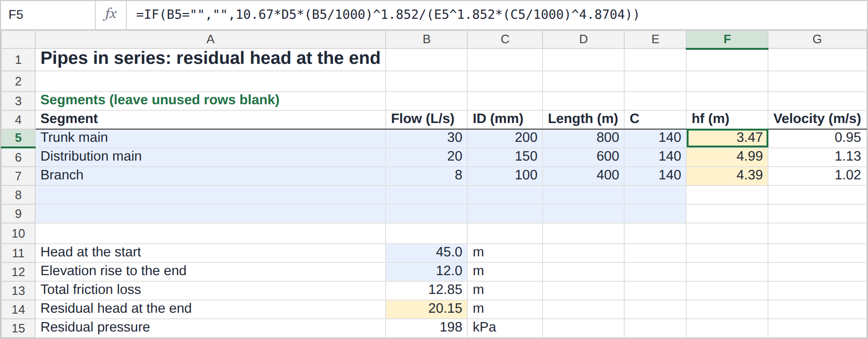Click the 'kPa' unit cell
The image size is (868, 339).
(x=505, y=328)
